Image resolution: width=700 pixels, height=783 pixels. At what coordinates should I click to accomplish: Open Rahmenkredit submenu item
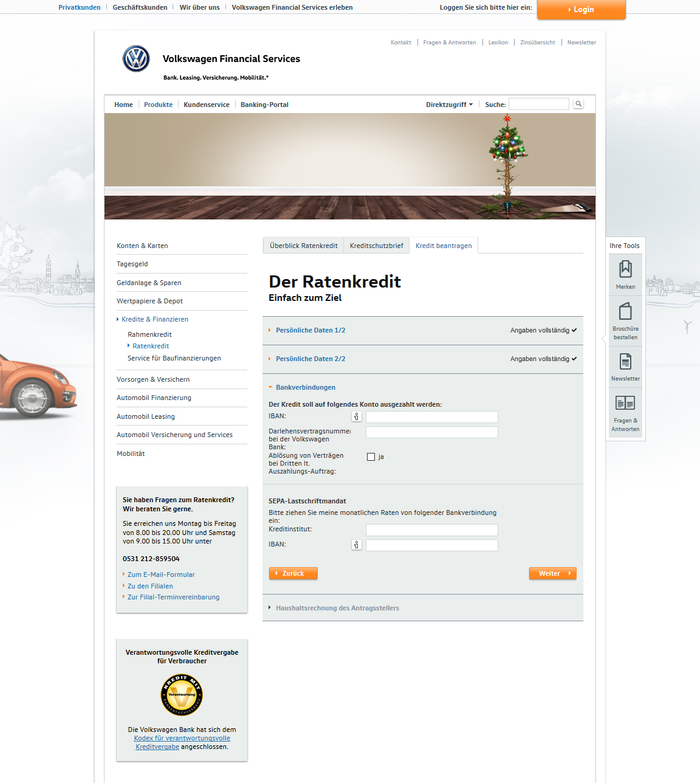tap(149, 334)
